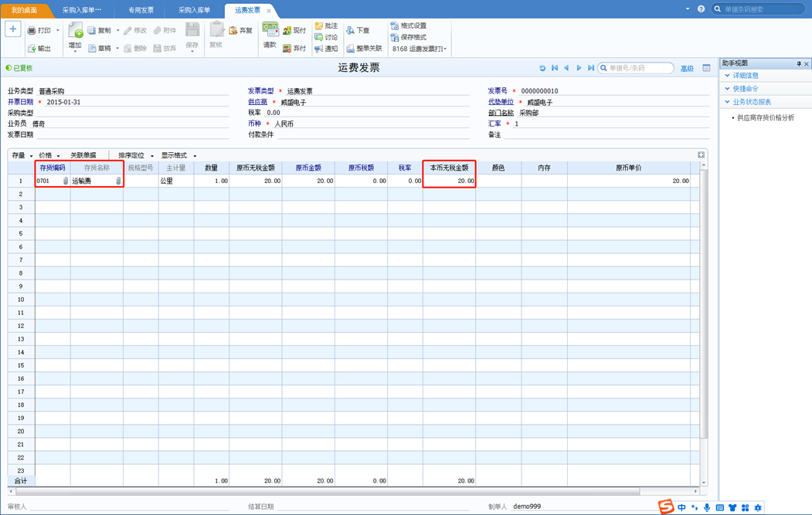The height and width of the screenshot is (515, 812).
Task: Click the plus new-document icon
Action: 13,29
